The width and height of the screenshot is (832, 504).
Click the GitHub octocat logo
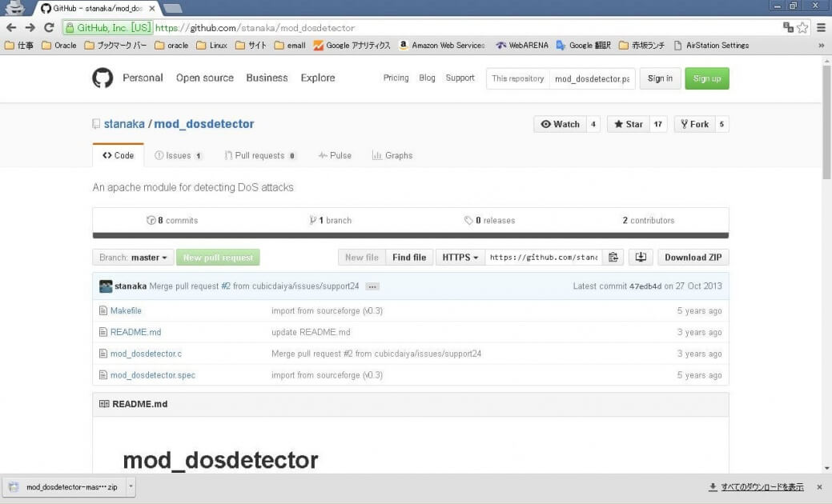click(x=102, y=78)
